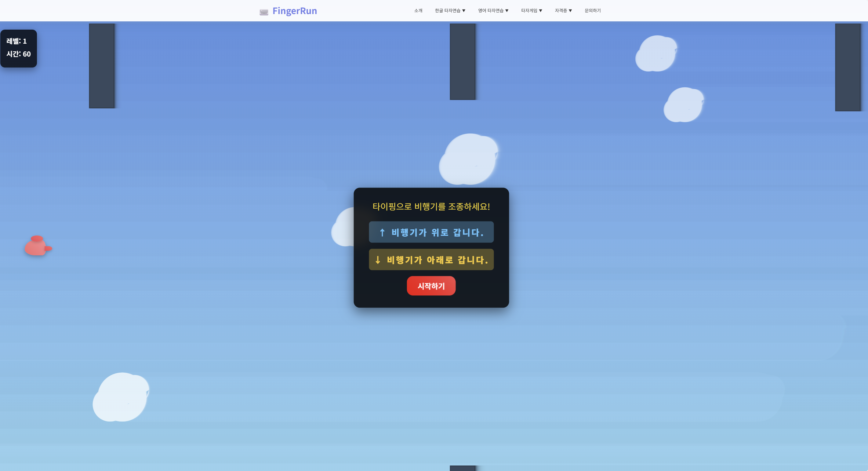The image size is (868, 471).
Task: Click the FingerRun logo text link
Action: [x=295, y=11]
